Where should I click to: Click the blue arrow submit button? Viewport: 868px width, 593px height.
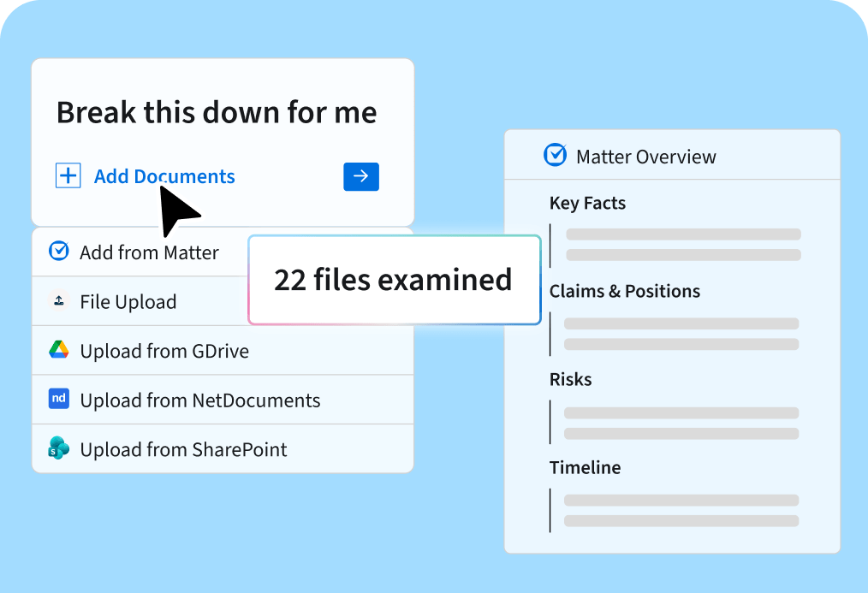coord(361,176)
